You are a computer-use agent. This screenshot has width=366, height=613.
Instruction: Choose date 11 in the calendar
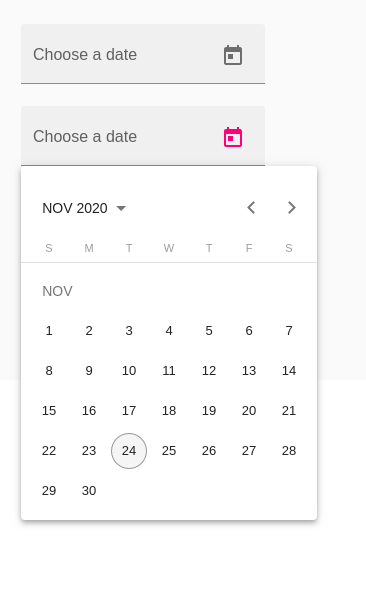point(169,371)
